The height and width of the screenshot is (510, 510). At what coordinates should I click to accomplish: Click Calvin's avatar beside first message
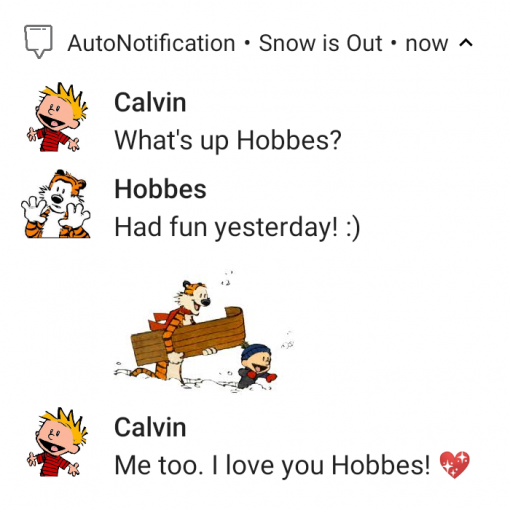56,117
